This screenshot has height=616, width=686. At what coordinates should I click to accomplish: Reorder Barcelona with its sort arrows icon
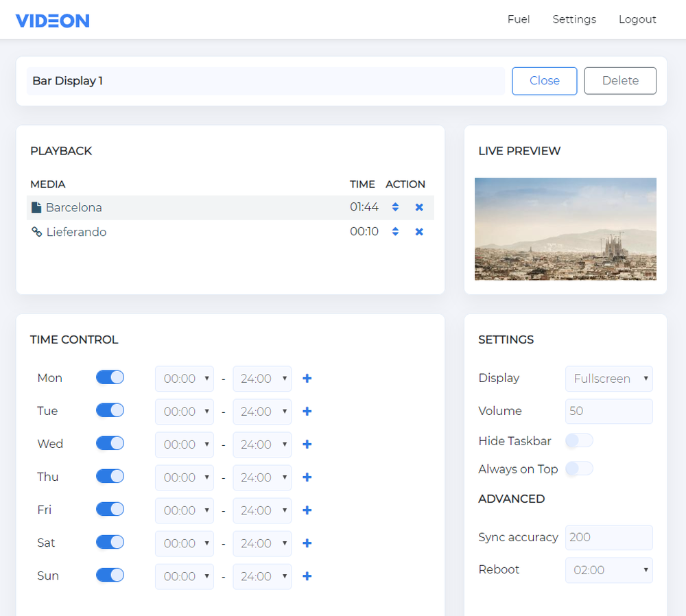tap(395, 207)
